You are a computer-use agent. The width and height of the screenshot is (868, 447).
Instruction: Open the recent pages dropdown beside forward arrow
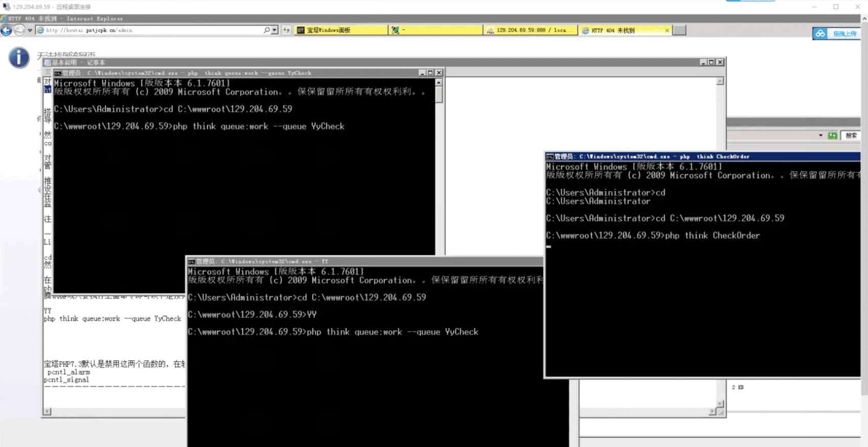pyautogui.click(x=30, y=30)
